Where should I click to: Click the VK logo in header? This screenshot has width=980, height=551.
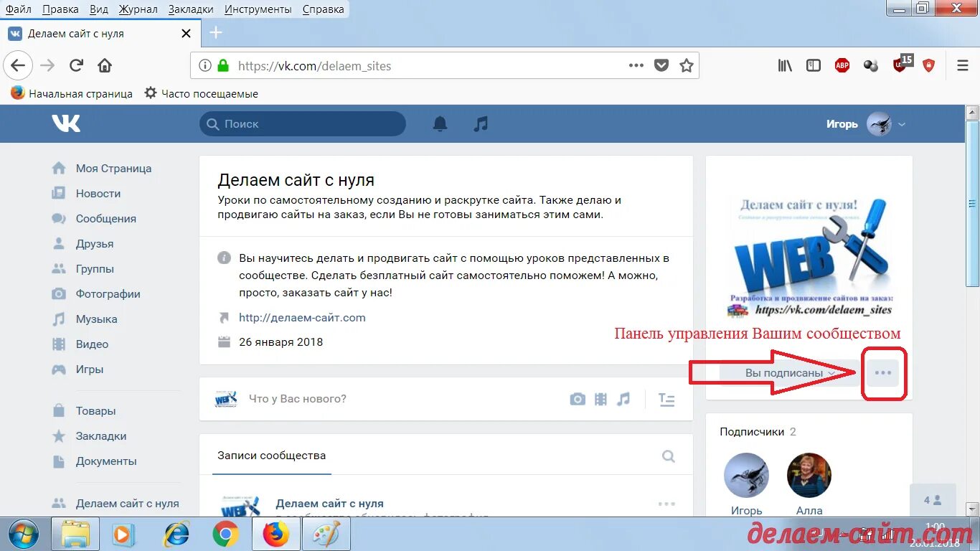[x=66, y=123]
